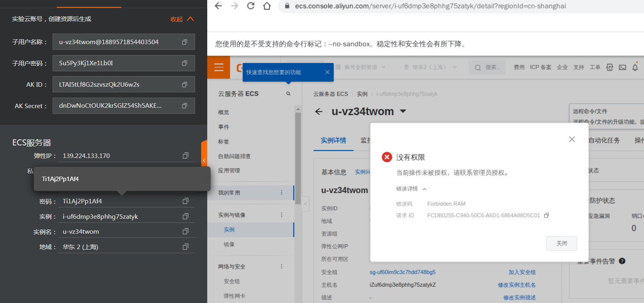Open the Aliyun console hamburger menu
Screen dimensions: 644x303
[219, 67]
